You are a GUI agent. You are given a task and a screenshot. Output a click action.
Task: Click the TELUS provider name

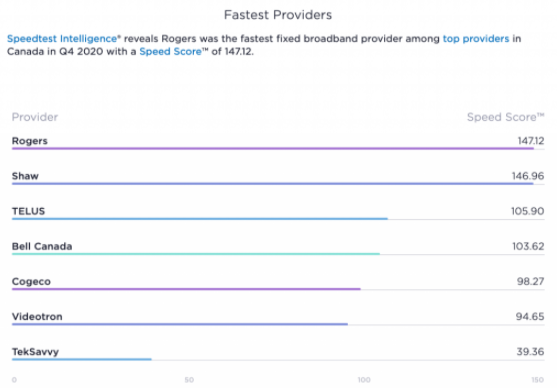tap(28, 211)
